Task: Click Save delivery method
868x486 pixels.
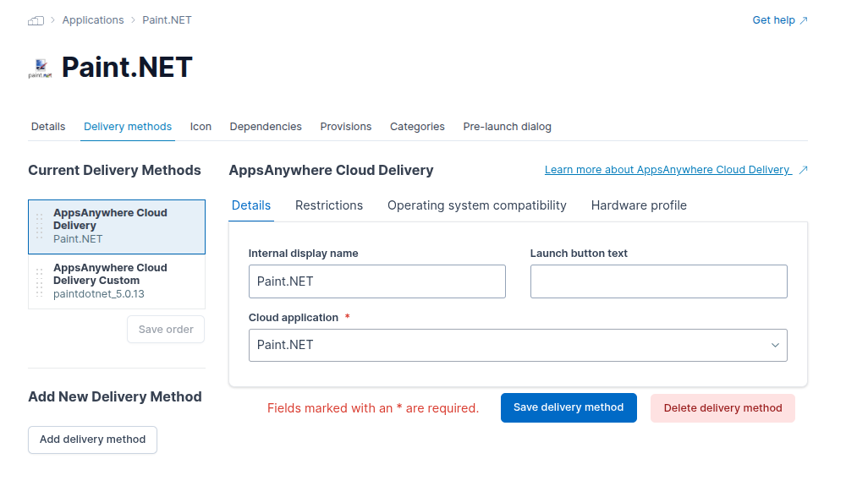Action: click(569, 407)
